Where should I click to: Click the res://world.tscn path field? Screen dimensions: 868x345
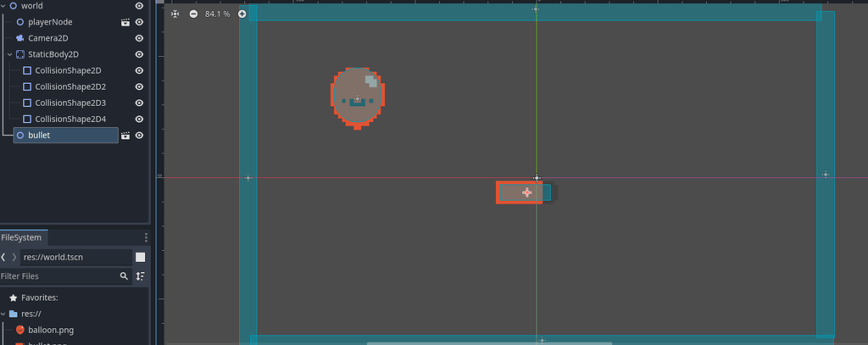click(76, 257)
